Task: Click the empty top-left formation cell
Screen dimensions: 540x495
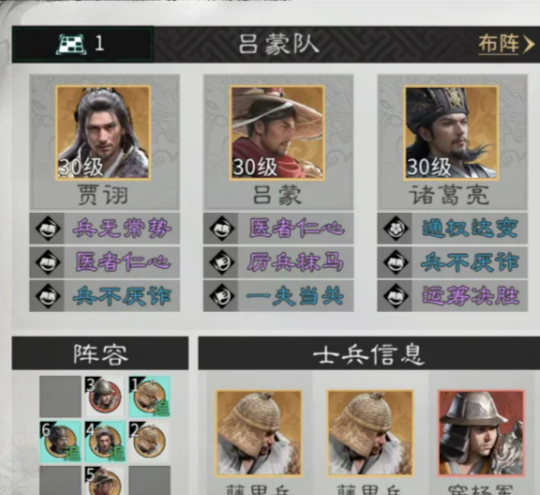Action: [60, 396]
